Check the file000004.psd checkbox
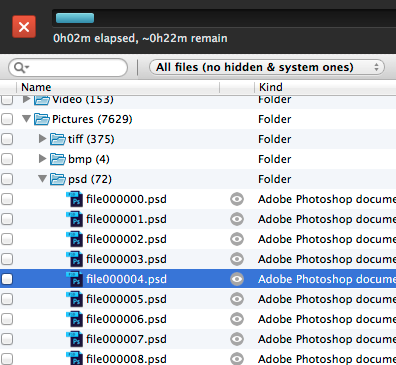This screenshot has height=365, width=396. [7, 279]
